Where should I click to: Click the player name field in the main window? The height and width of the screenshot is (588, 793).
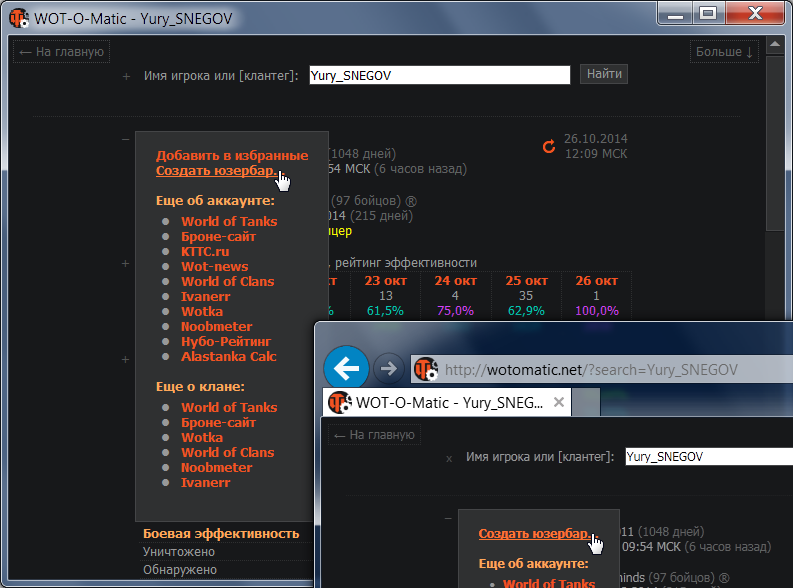[439, 75]
